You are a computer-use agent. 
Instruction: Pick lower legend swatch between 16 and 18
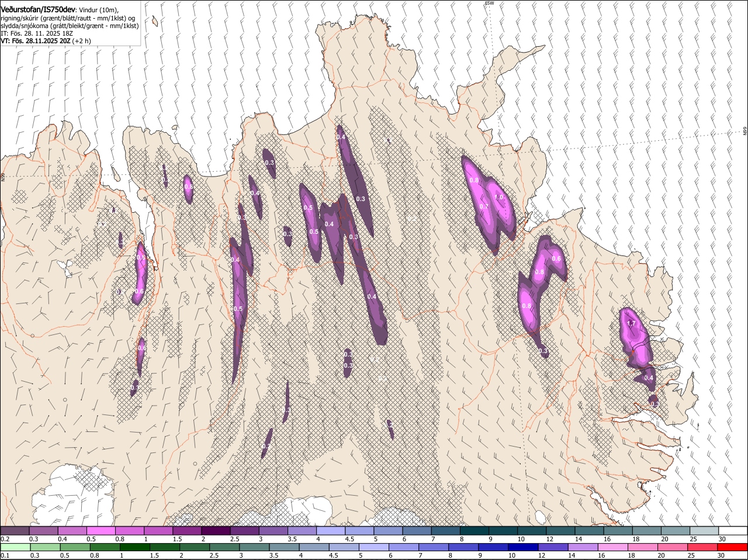[612, 547]
